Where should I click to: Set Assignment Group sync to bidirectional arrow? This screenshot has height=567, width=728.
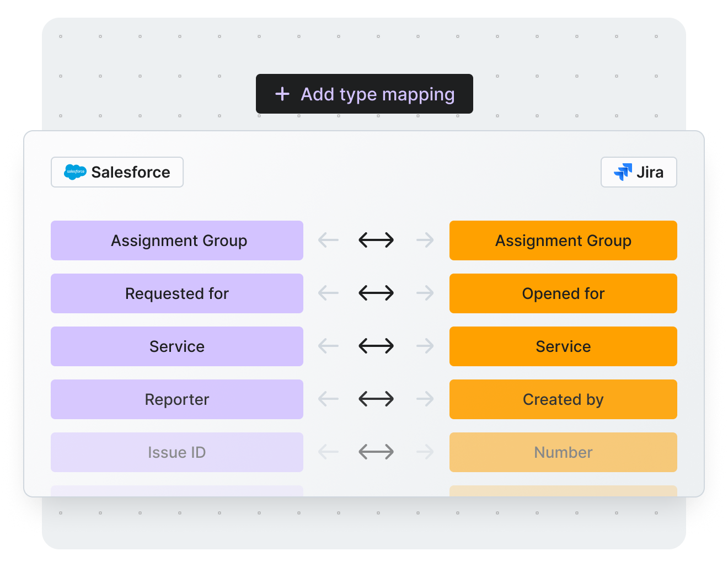376,240
